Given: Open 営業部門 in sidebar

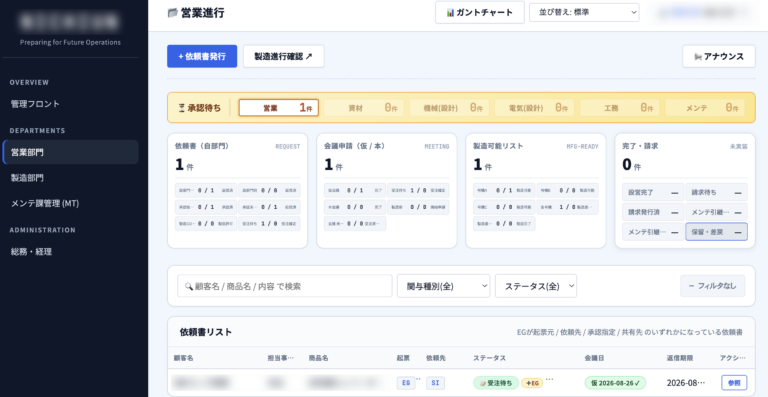Looking at the screenshot, I should coord(71,152).
